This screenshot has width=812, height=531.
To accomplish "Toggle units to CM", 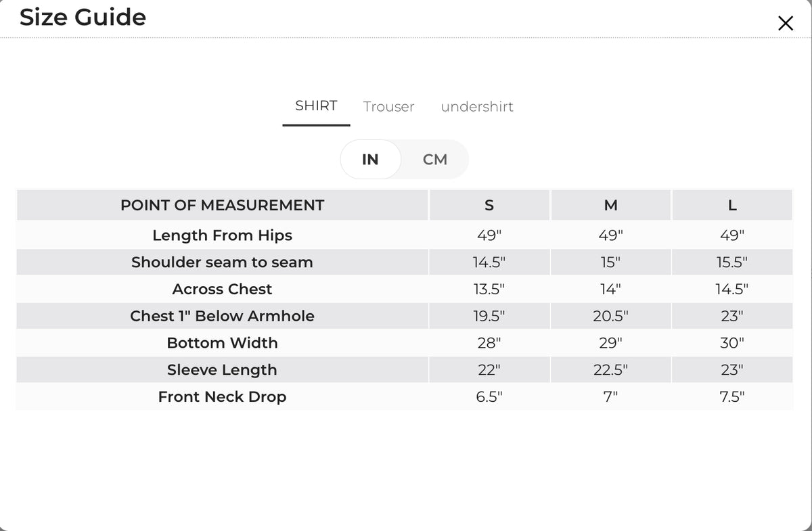I will 435,160.
